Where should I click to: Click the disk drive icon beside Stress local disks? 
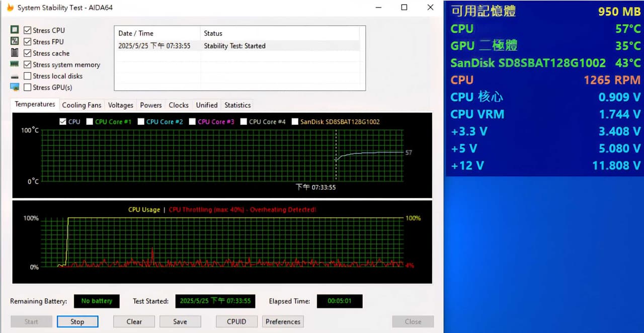tap(15, 76)
